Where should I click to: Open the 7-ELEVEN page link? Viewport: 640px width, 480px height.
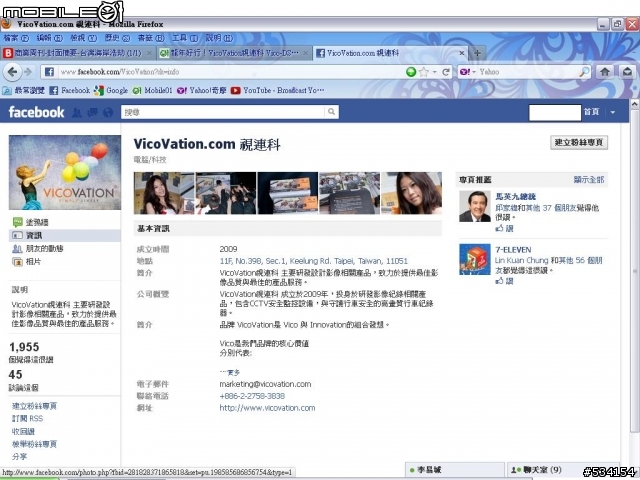pyautogui.click(x=513, y=250)
